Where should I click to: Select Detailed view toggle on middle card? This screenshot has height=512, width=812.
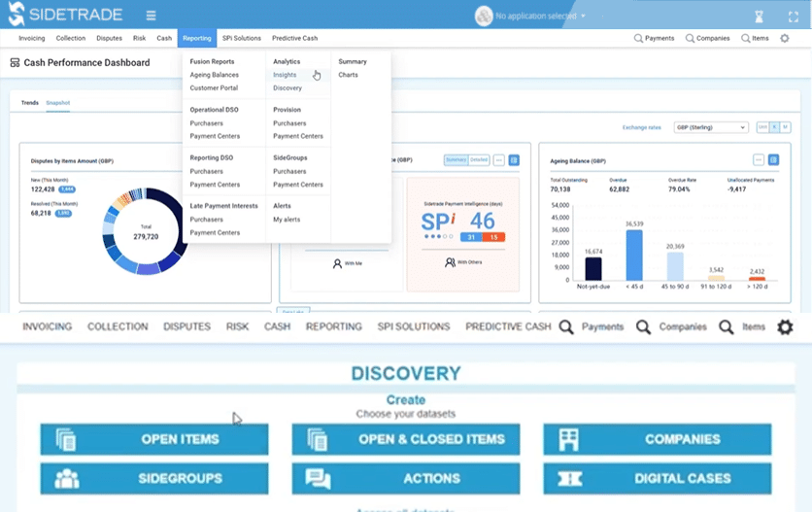coord(479,160)
